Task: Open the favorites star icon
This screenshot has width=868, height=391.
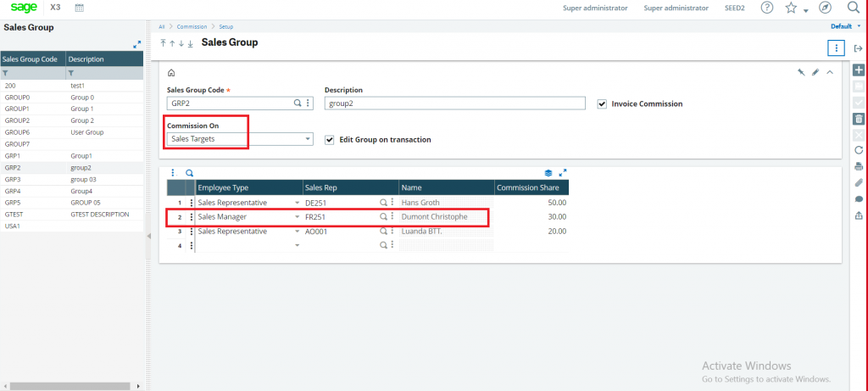Action: tap(791, 8)
